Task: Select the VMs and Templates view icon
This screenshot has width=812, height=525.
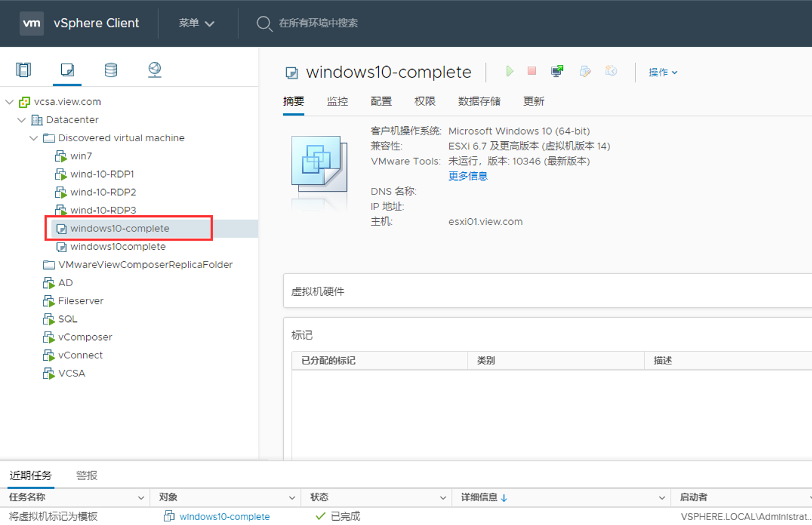Action: pos(67,70)
